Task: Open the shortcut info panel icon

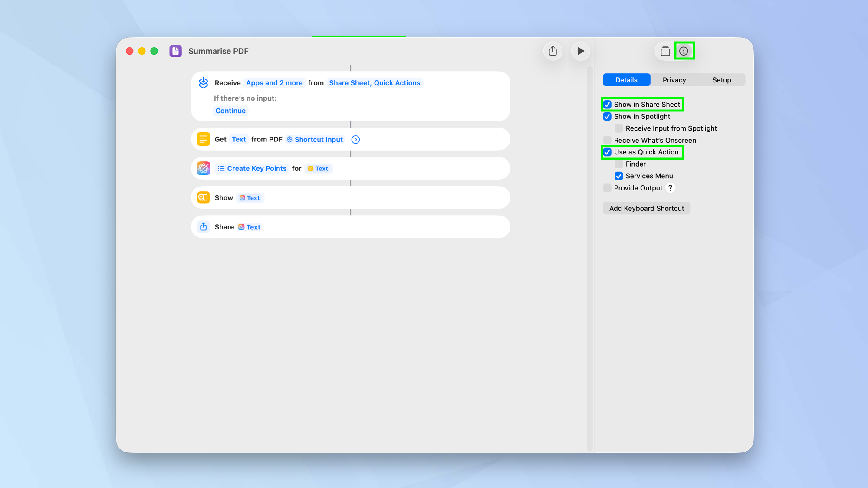Action: pos(684,51)
